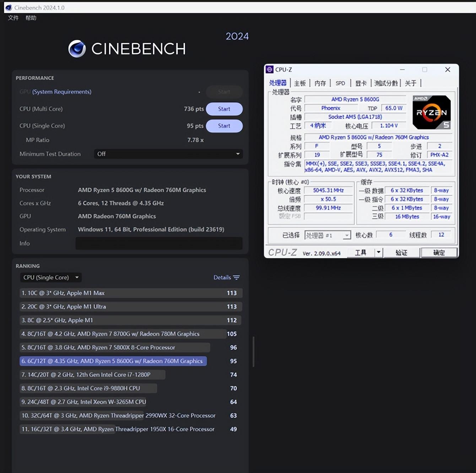Click the Details link in Ranking
476x473 pixels.
[222, 277]
